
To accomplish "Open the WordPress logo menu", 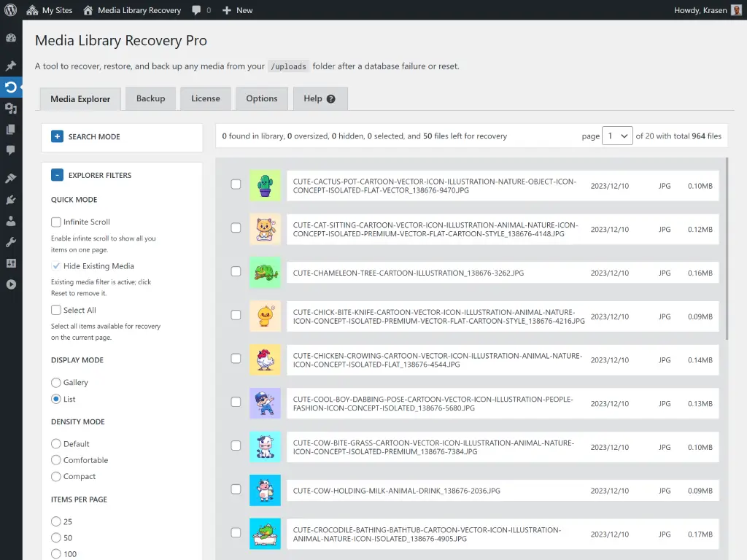I will click(x=12, y=10).
